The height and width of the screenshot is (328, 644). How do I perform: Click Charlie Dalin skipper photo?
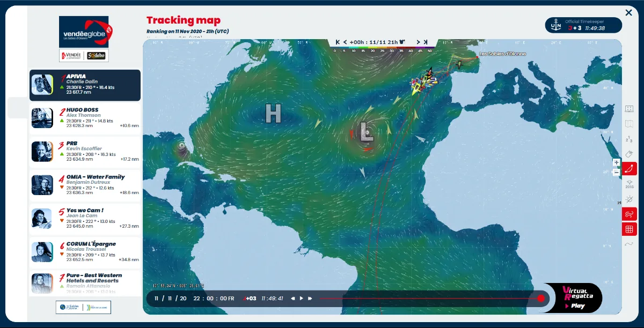coord(42,85)
